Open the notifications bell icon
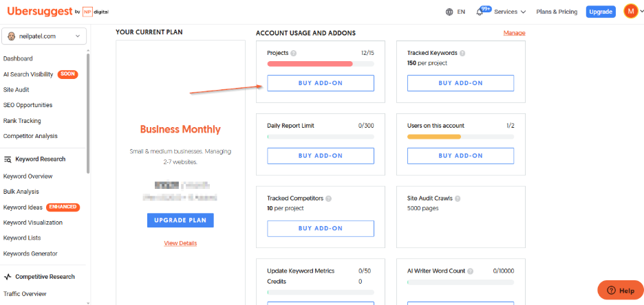This screenshot has height=305, width=644. (x=480, y=12)
